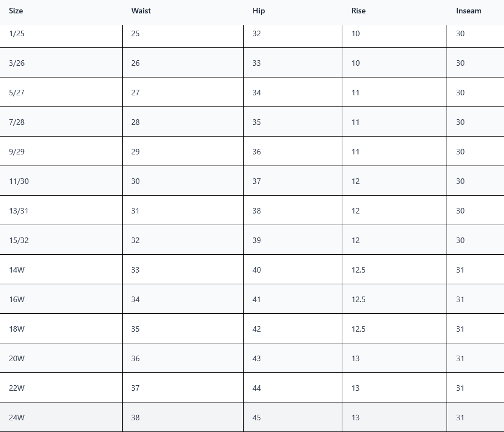This screenshot has height=432, width=504.
Task: Click the 14W size cell
Action: (x=61, y=270)
